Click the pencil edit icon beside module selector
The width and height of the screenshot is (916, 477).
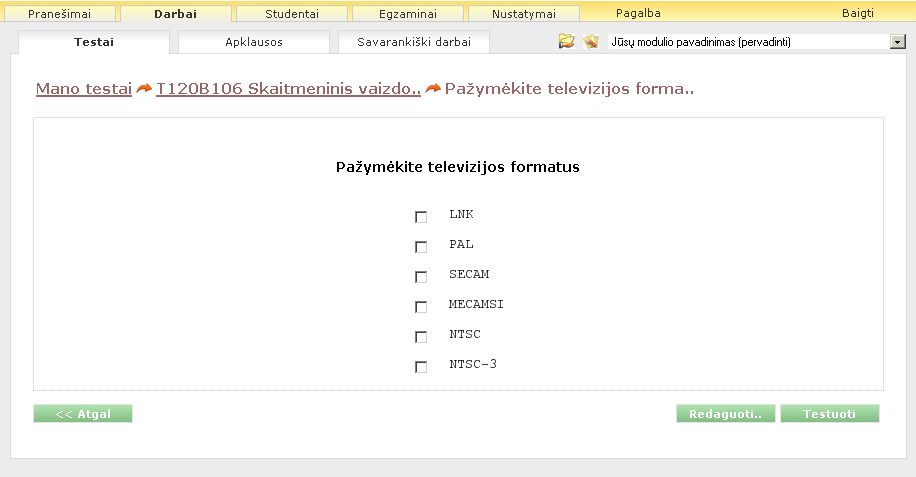pyautogui.click(x=591, y=41)
